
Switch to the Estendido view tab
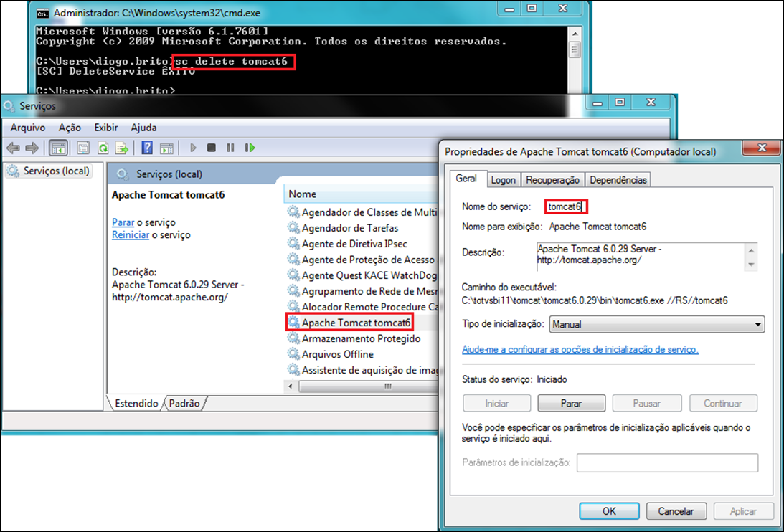click(x=136, y=403)
